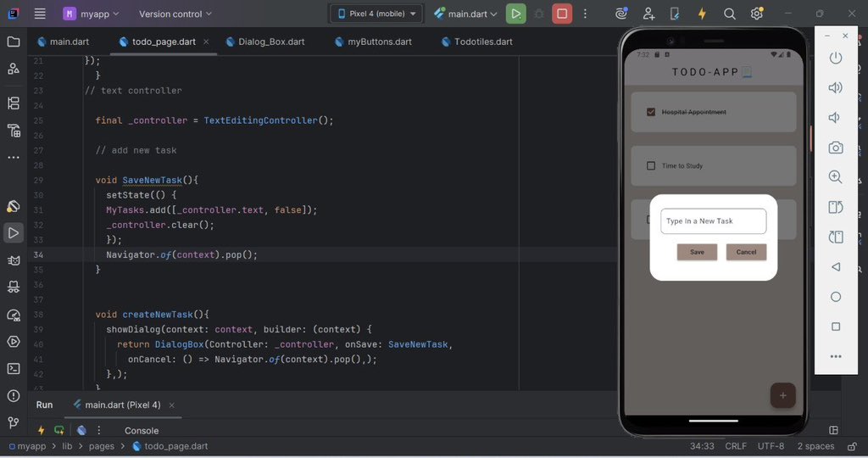Close main.dart (Pixel 4) run tab
868x458 pixels.
click(x=171, y=405)
